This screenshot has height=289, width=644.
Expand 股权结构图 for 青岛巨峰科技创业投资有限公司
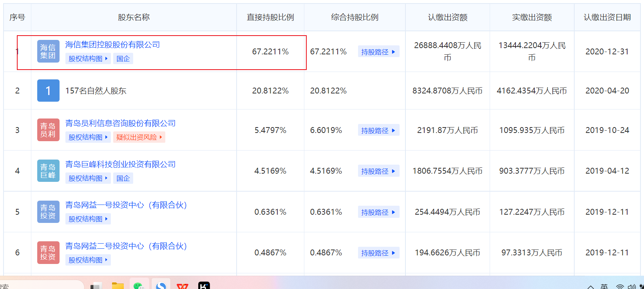[88, 178]
